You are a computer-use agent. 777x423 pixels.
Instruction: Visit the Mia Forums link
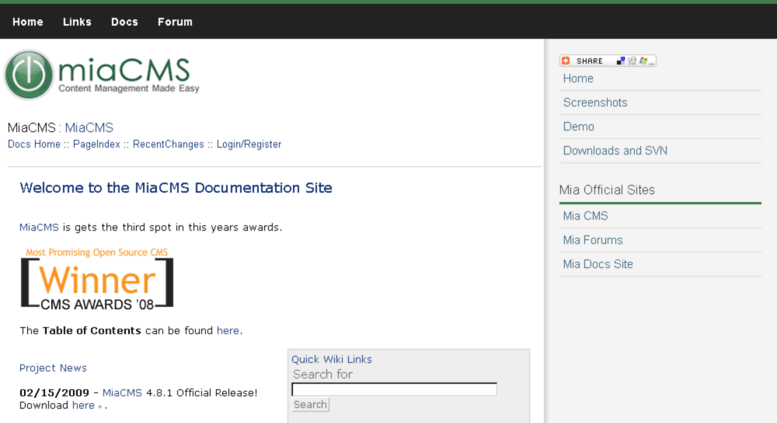(593, 240)
